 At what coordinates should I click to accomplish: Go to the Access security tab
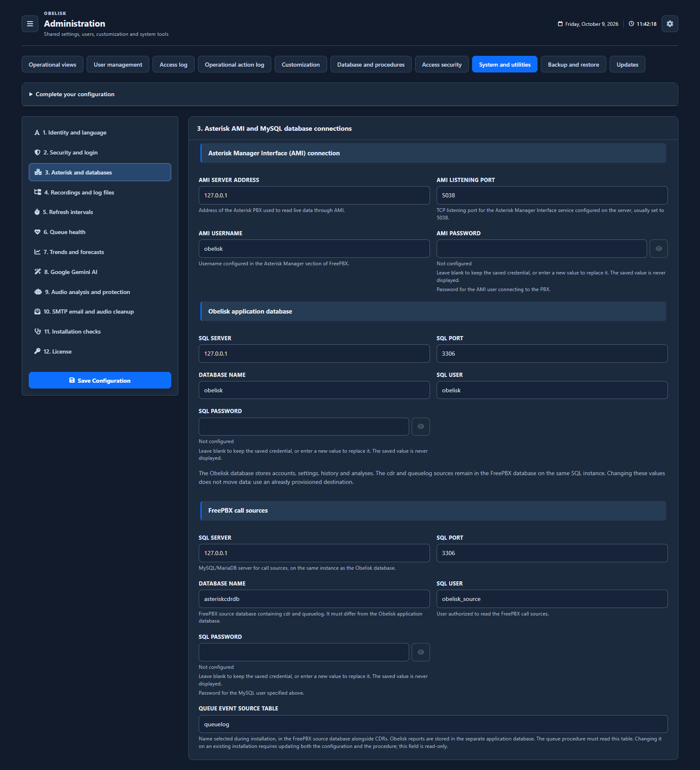442,64
